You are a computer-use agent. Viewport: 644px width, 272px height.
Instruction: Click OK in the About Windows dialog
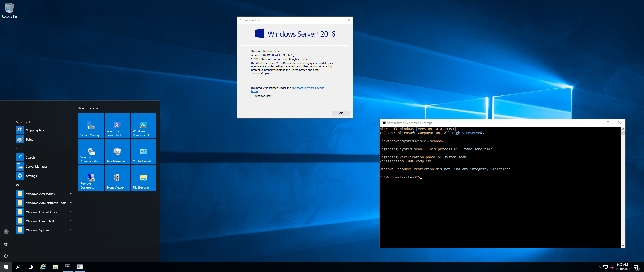tap(341, 113)
